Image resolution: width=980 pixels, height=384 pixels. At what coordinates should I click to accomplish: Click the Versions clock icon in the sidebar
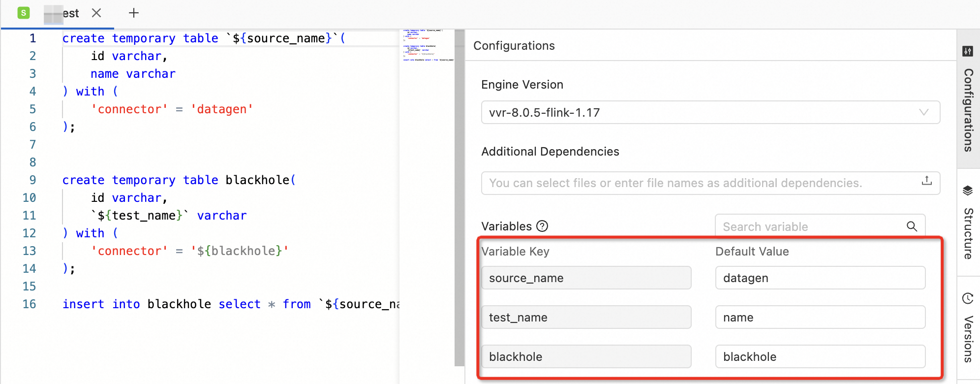click(x=968, y=298)
